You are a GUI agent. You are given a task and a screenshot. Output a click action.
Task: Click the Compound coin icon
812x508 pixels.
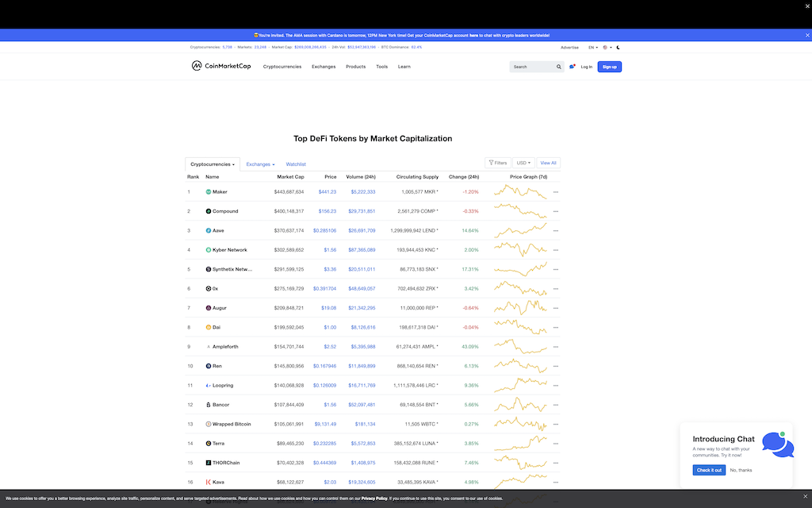(209, 211)
